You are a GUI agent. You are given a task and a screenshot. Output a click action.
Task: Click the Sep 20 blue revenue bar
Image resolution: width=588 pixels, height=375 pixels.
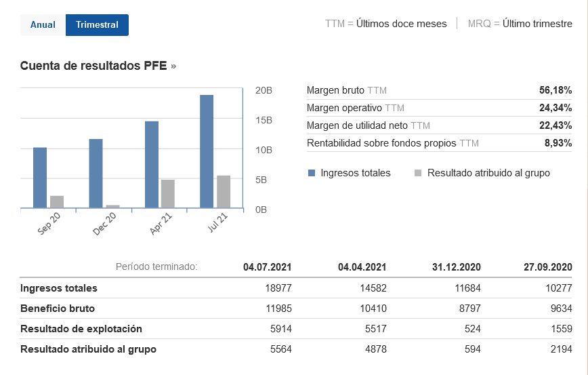point(40,178)
